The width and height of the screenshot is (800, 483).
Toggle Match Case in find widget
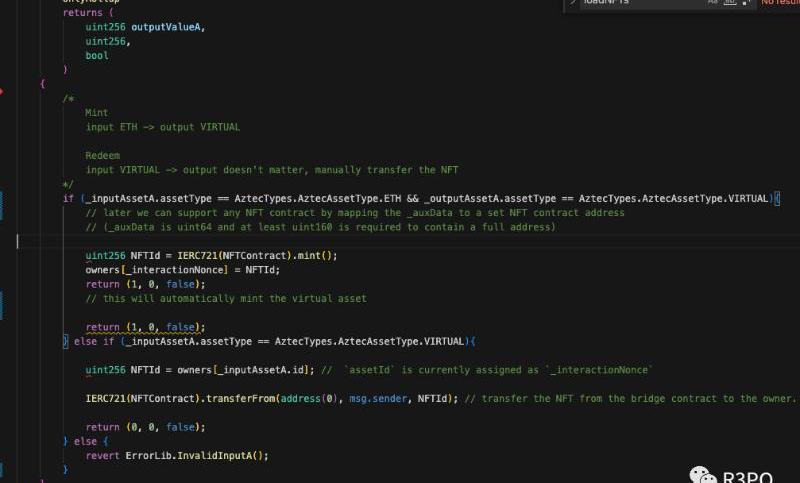pos(713,3)
